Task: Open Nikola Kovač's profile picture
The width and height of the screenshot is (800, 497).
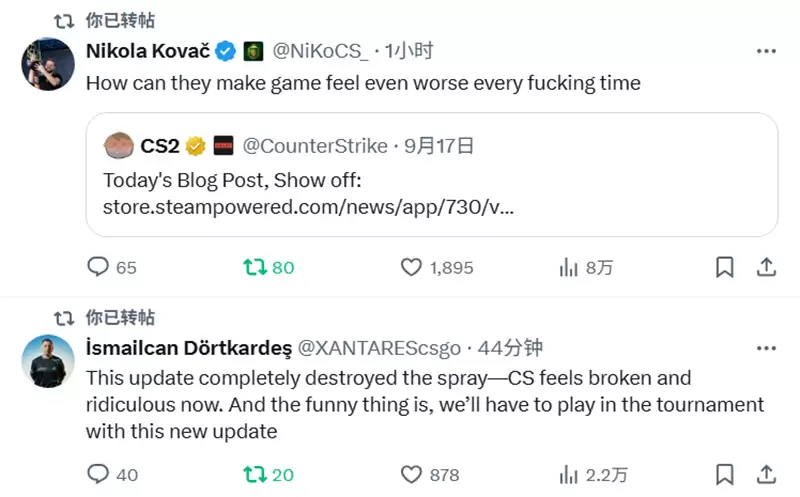Action: (x=48, y=64)
